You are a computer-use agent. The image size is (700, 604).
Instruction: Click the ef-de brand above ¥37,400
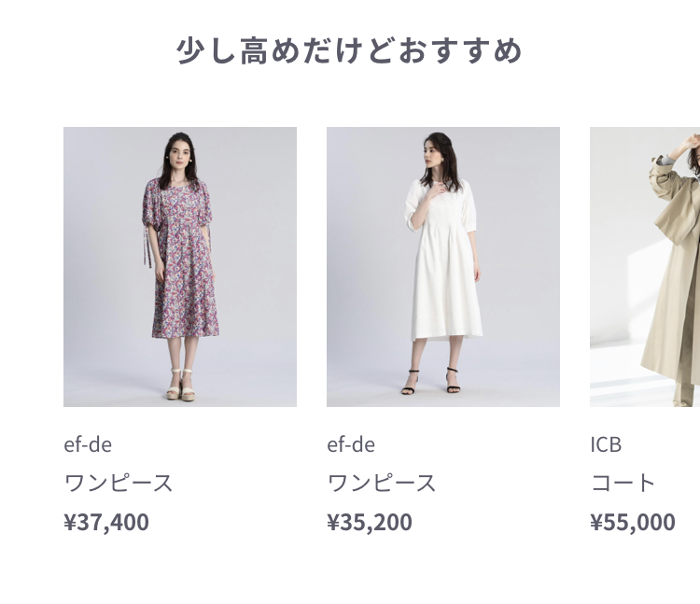88,444
